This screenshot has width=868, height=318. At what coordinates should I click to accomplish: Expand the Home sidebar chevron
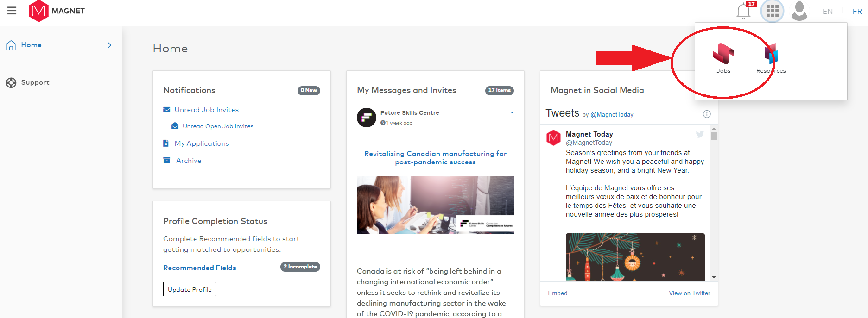[x=109, y=45]
